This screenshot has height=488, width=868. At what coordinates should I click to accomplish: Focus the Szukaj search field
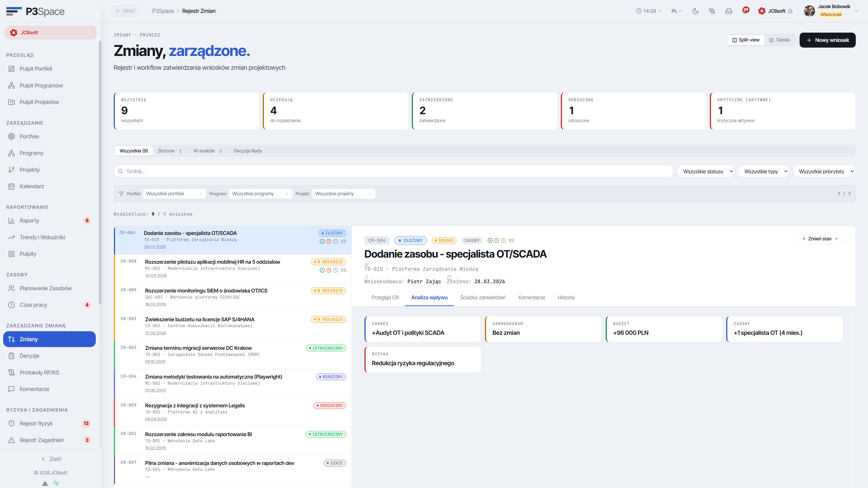pos(393,171)
